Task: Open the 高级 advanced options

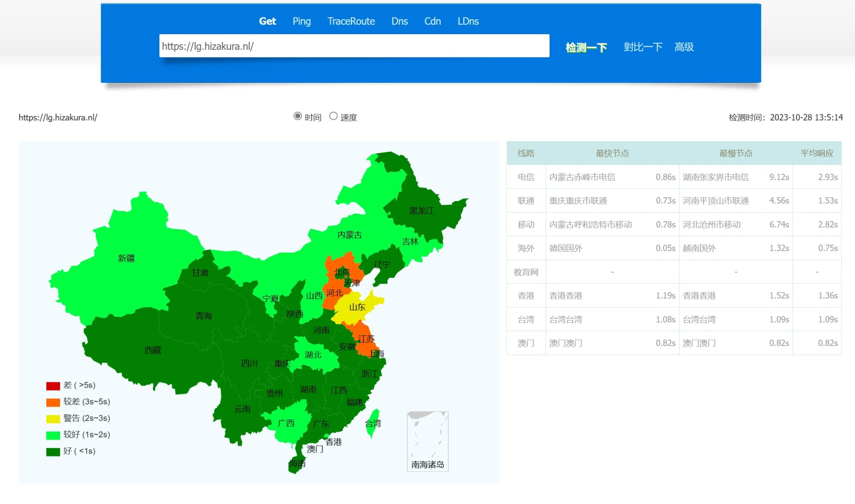Action: click(x=684, y=47)
